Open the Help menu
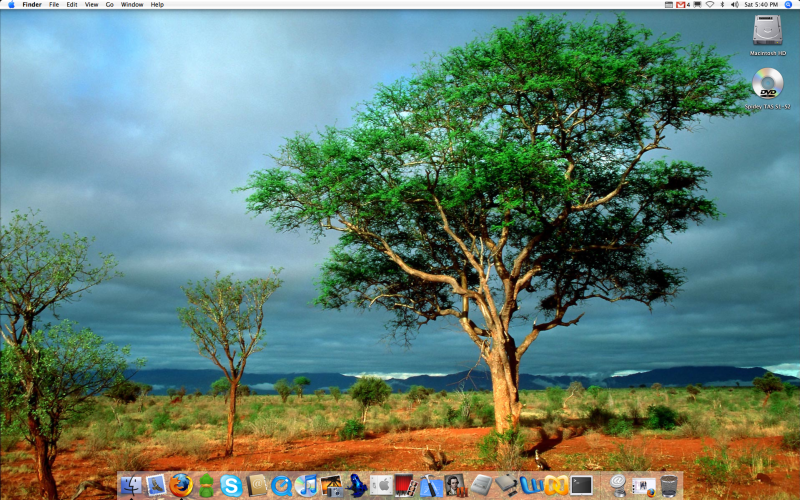This screenshot has width=800, height=500. pyautogui.click(x=157, y=5)
